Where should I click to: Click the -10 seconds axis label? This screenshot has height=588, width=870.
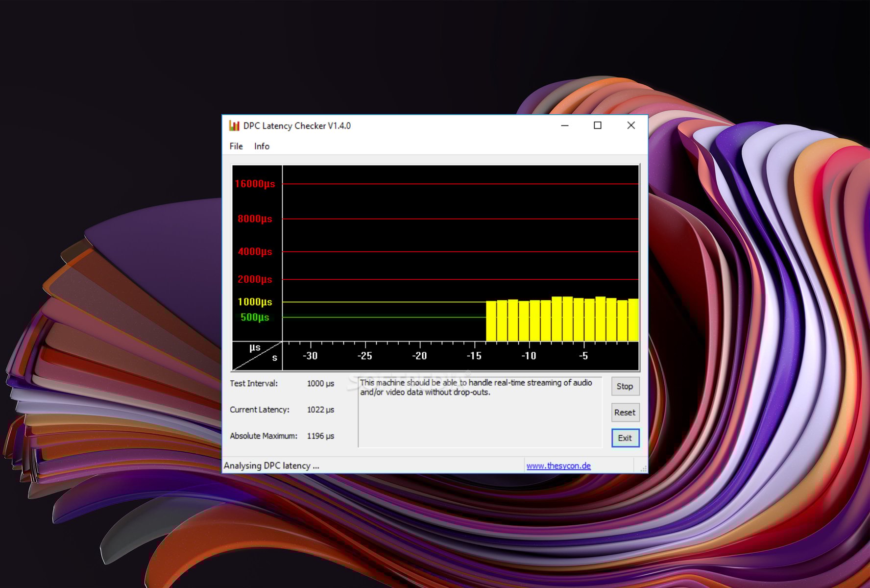tap(529, 356)
